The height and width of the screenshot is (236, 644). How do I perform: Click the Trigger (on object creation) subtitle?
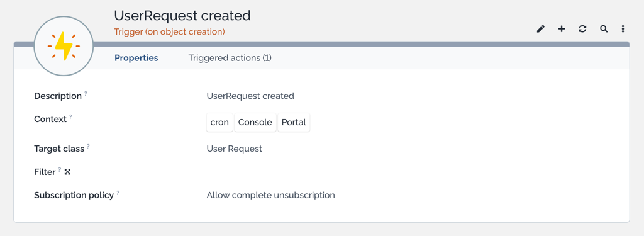(x=170, y=31)
